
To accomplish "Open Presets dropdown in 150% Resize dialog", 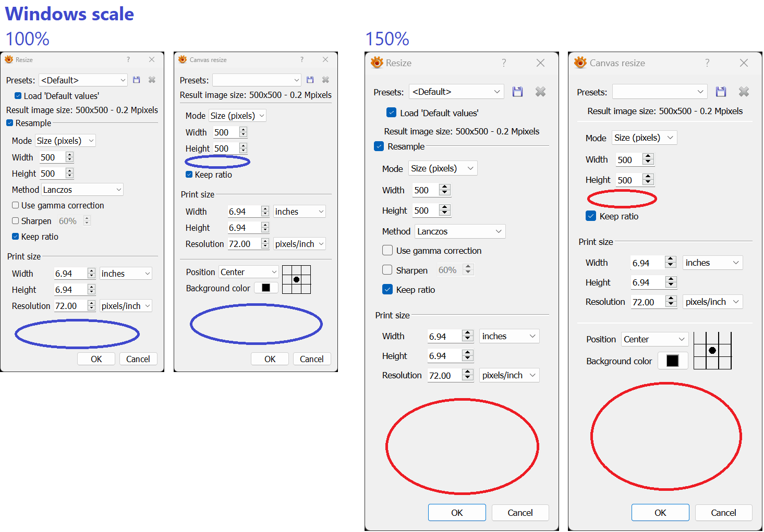I will 456,92.
